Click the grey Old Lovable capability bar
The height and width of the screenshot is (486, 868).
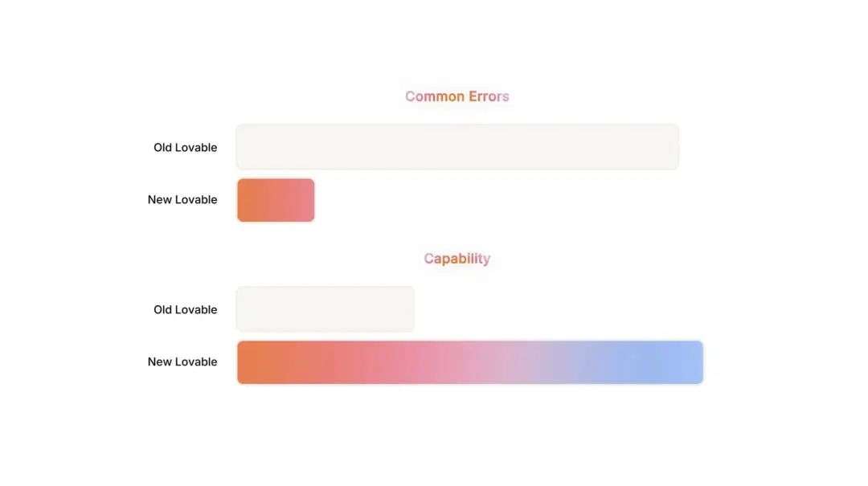[325, 308]
